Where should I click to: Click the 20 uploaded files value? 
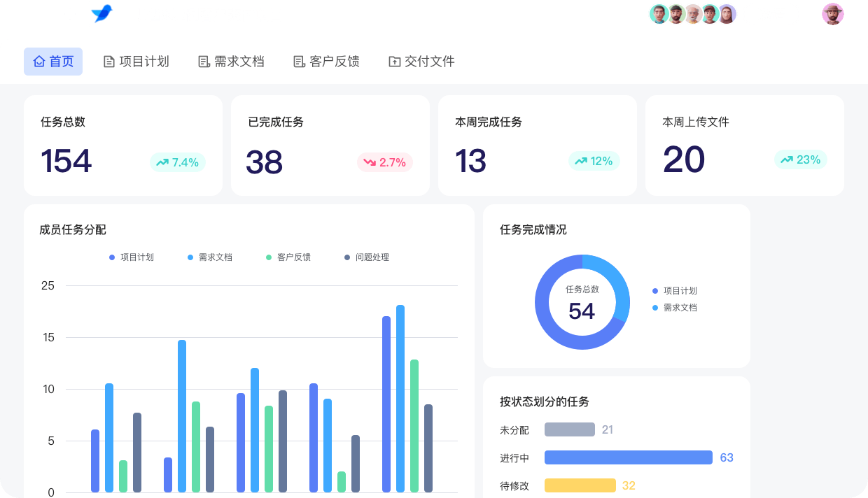click(x=684, y=159)
